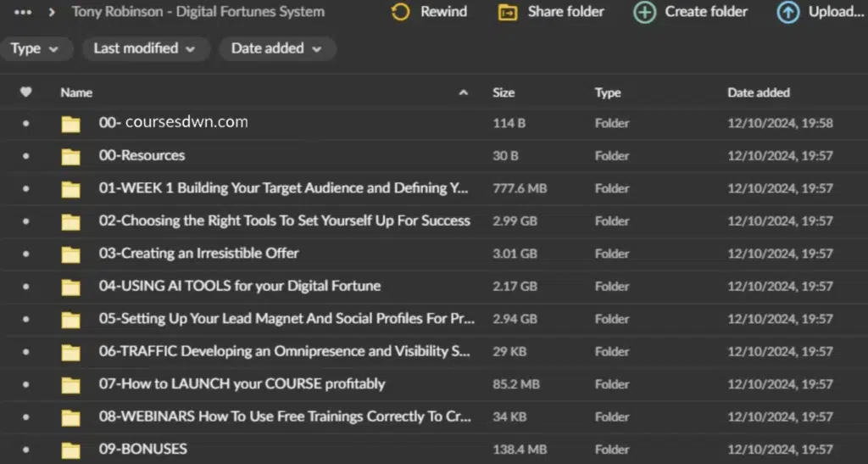Open the 09-BONUSES folder name
The image size is (868, 464).
[x=142, y=449]
